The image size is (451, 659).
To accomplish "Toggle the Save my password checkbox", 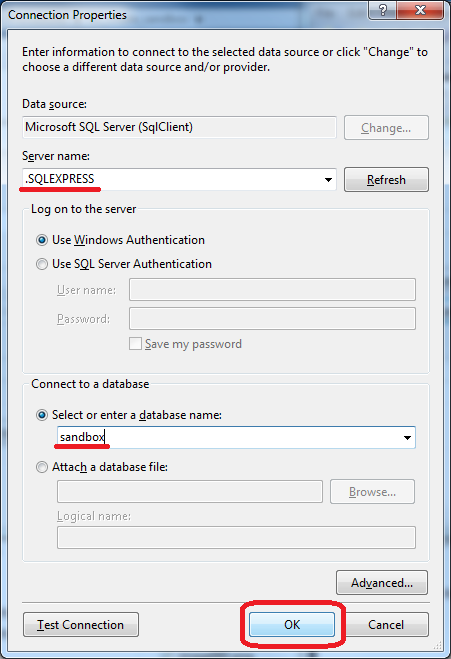I will [135, 344].
